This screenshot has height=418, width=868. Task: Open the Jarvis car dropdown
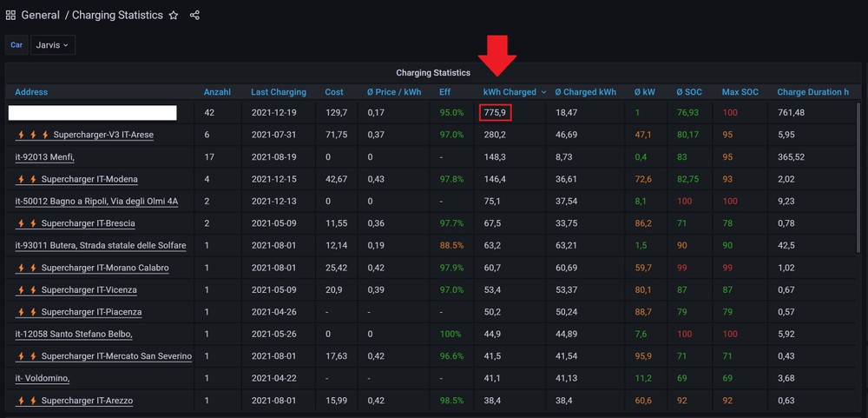pos(53,45)
